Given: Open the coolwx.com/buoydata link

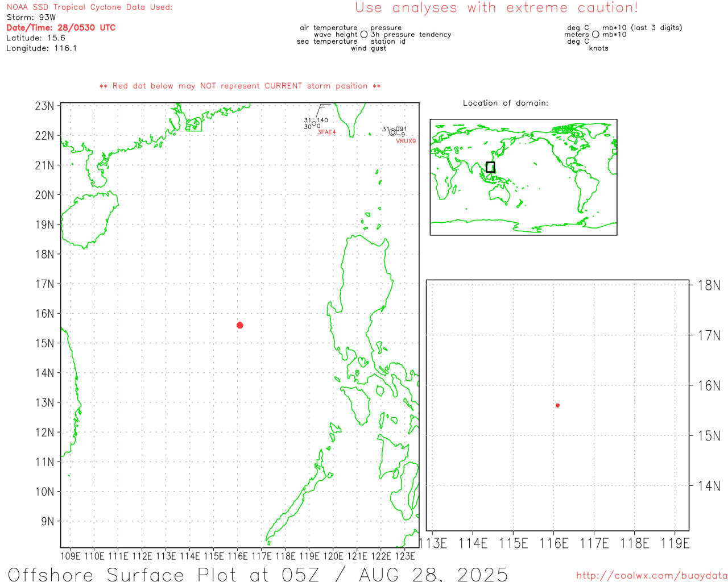Looking at the screenshot, I should (x=652, y=576).
